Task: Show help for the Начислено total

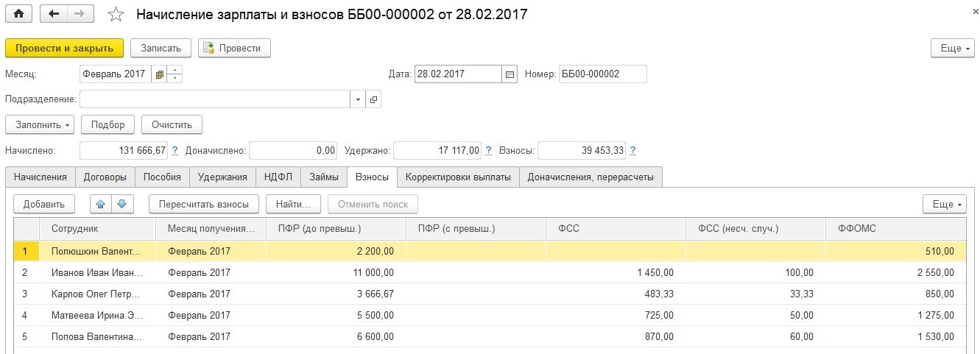Action: (175, 150)
